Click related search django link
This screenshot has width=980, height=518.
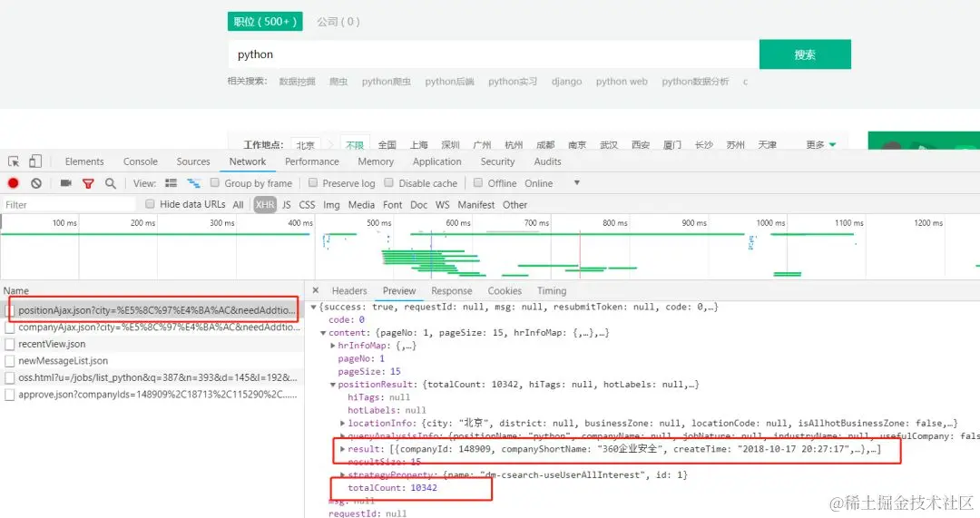click(x=567, y=82)
